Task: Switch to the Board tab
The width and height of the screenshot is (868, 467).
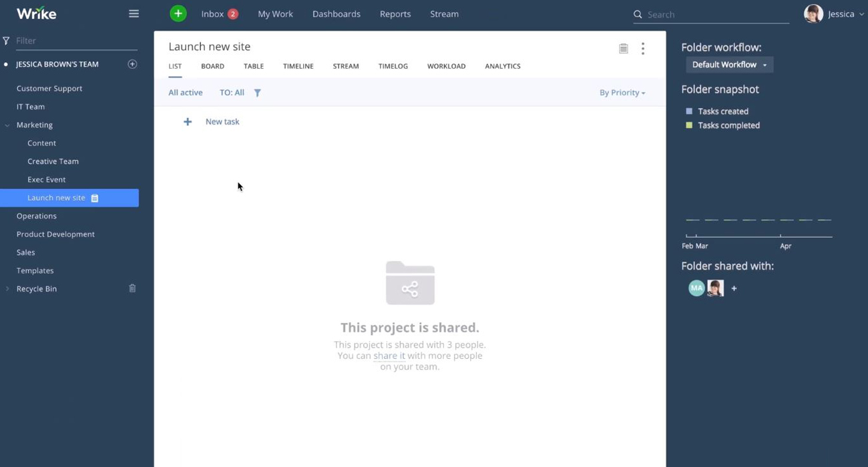Action: pyautogui.click(x=212, y=66)
